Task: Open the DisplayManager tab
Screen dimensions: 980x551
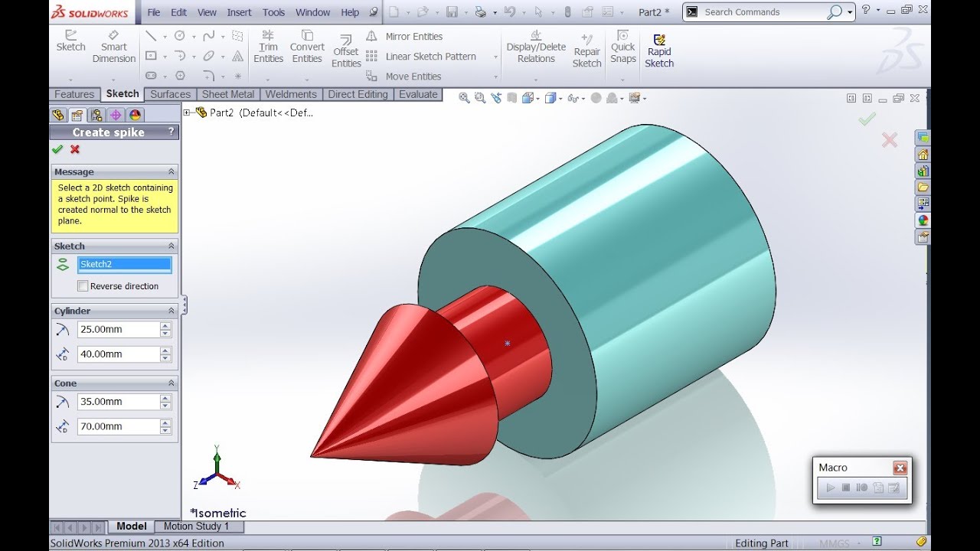Action: click(136, 115)
